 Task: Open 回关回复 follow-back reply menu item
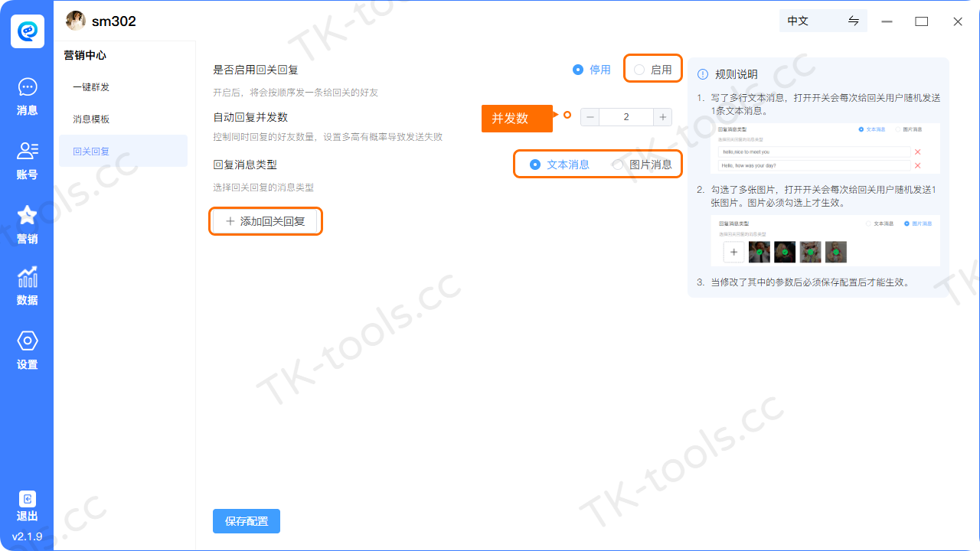coord(123,151)
